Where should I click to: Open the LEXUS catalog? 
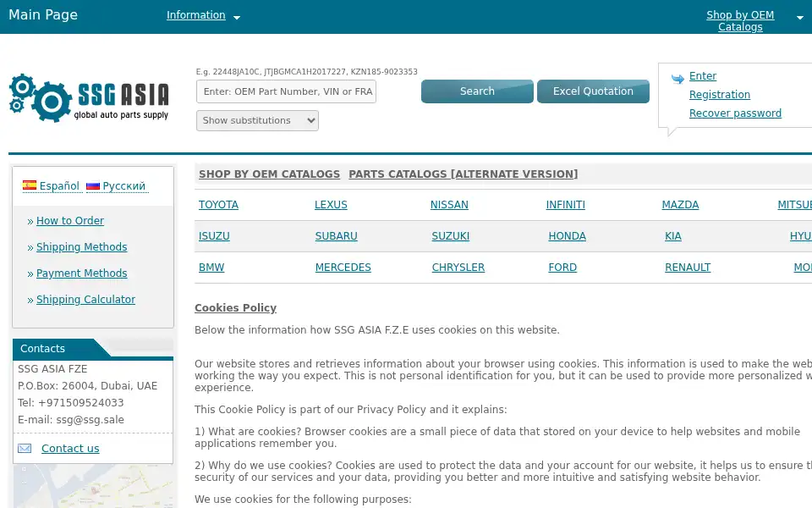331,205
